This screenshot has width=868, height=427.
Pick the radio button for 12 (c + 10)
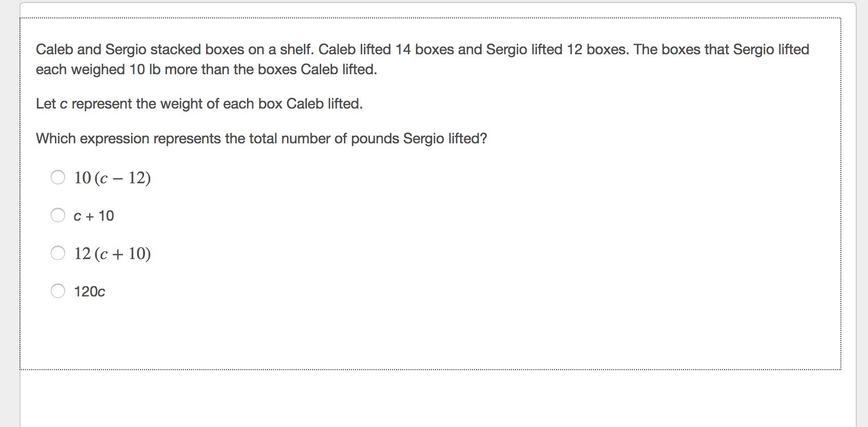(x=58, y=253)
